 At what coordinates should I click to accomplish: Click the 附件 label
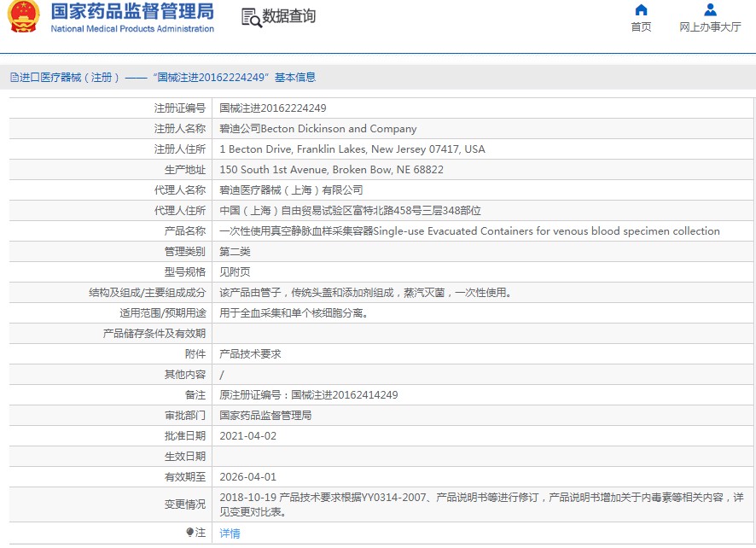[x=195, y=354]
